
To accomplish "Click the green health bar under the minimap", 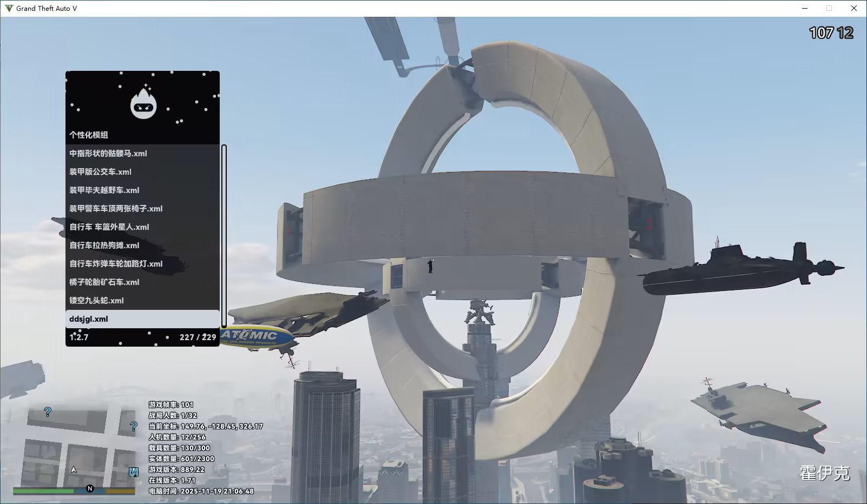I will (x=43, y=491).
